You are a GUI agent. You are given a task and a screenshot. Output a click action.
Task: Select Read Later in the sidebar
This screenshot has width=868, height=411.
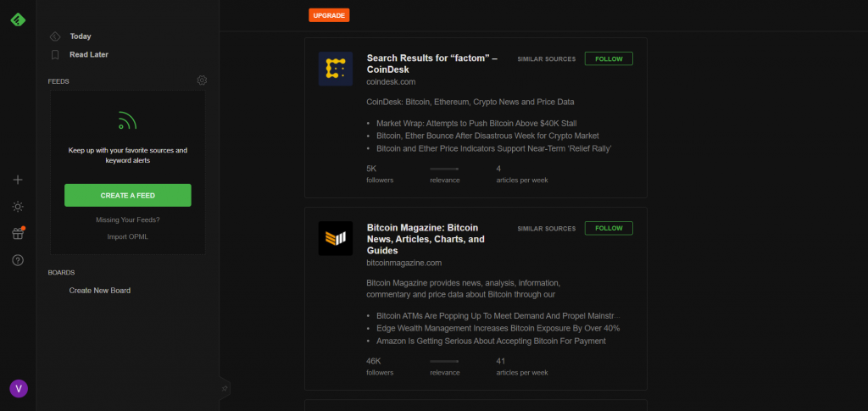click(x=89, y=55)
